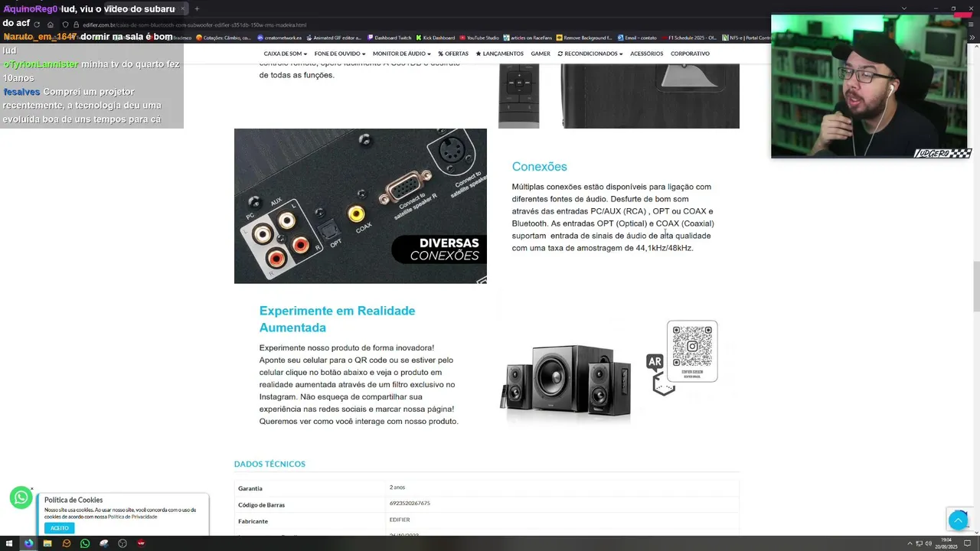Select the barcode value 6923520267675

point(410,504)
